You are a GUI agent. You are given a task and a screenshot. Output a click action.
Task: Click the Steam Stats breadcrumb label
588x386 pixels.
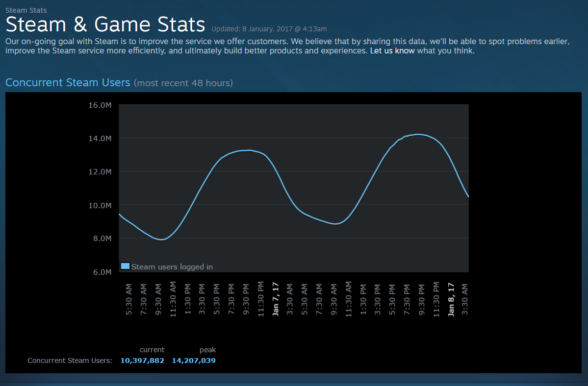pos(26,10)
